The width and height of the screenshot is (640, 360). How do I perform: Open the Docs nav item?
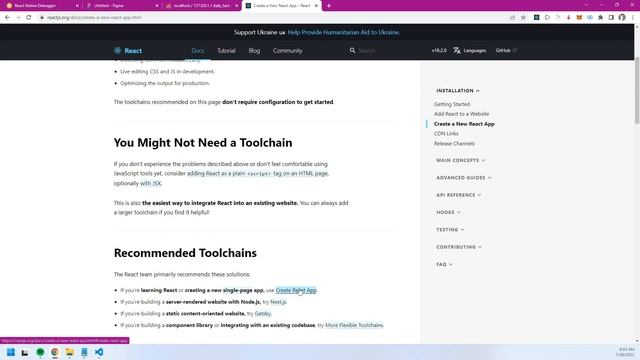[198, 51]
